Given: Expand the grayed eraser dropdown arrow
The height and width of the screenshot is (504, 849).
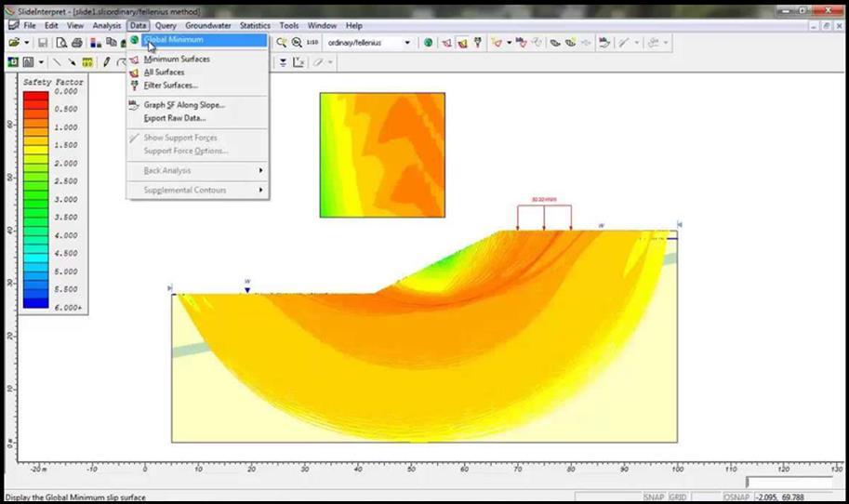Looking at the screenshot, I should tap(330, 62).
